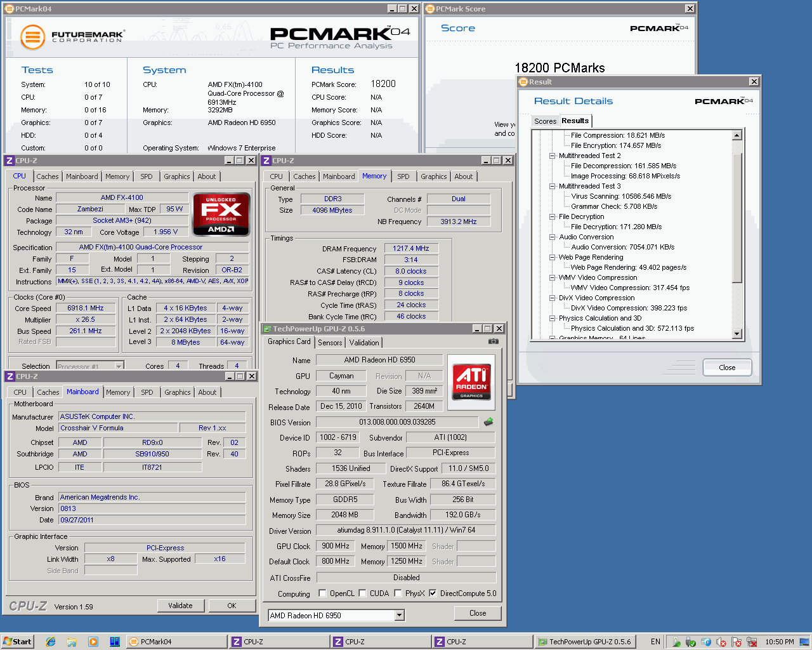Select the 'Grammar Check: 5.708 KB/s' row

click(x=614, y=206)
